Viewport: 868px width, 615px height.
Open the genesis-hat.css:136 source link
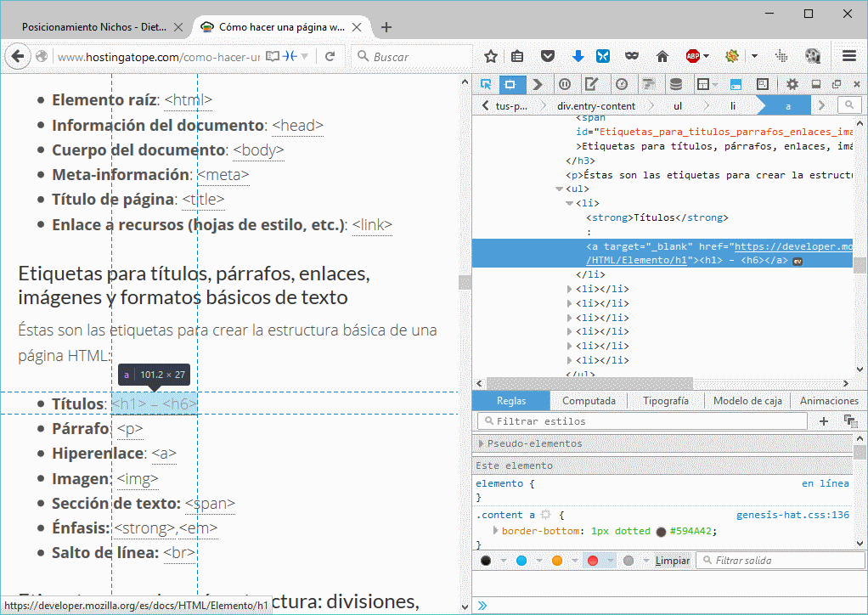pyautogui.click(x=792, y=515)
